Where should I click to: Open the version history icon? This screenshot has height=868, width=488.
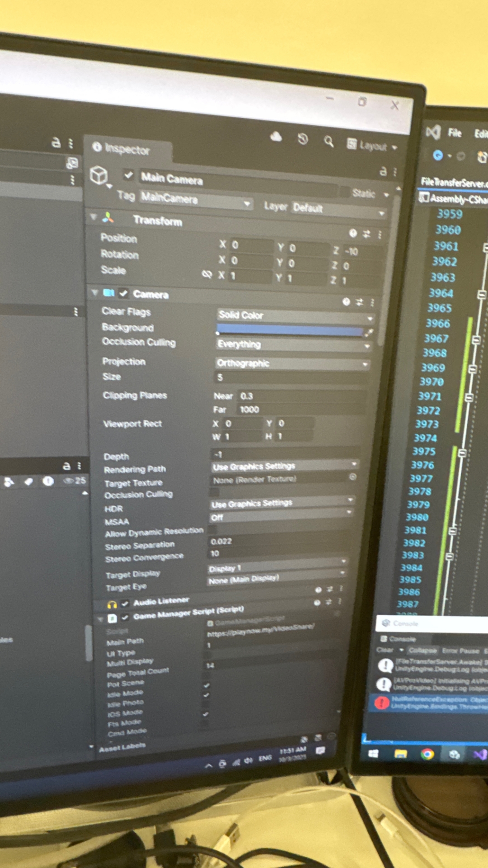coord(303,139)
